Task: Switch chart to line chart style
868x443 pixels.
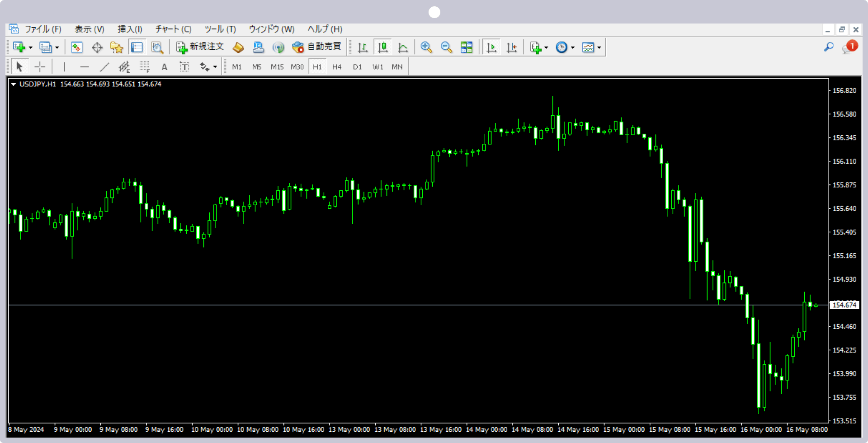Action: pos(403,47)
